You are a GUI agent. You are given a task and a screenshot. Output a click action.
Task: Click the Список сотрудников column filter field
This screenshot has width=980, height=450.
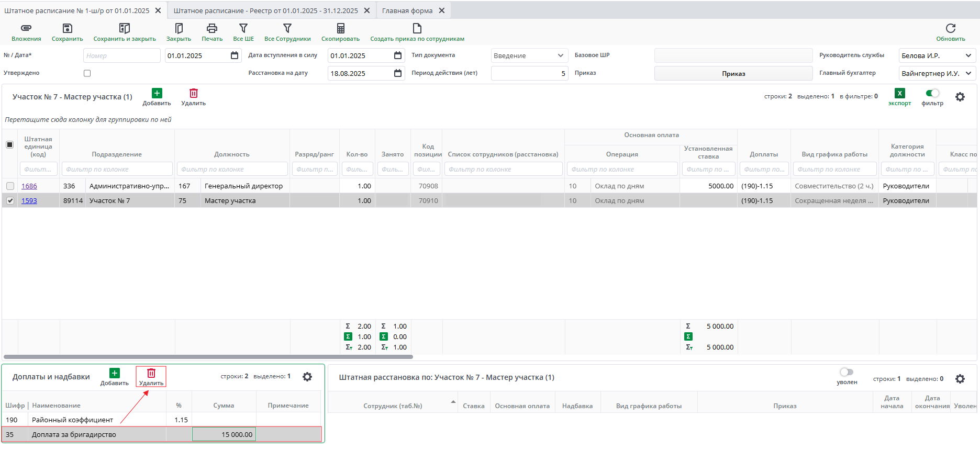click(503, 169)
